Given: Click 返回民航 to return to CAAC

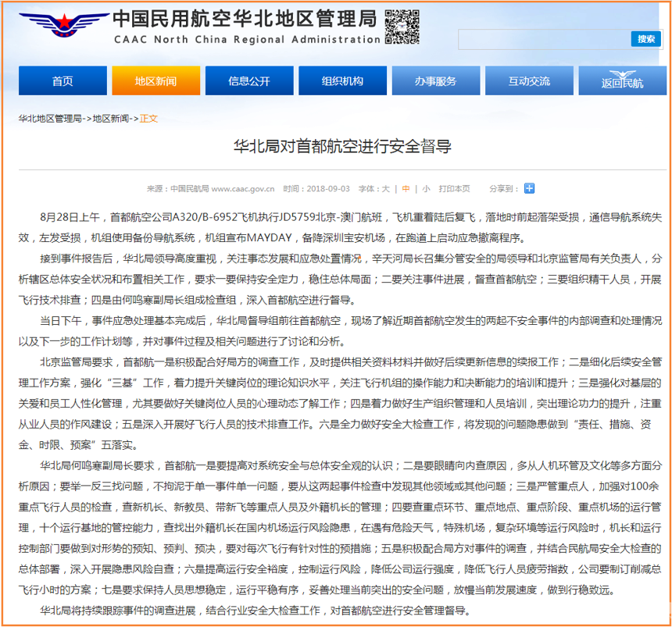Looking at the screenshot, I should tap(622, 81).
